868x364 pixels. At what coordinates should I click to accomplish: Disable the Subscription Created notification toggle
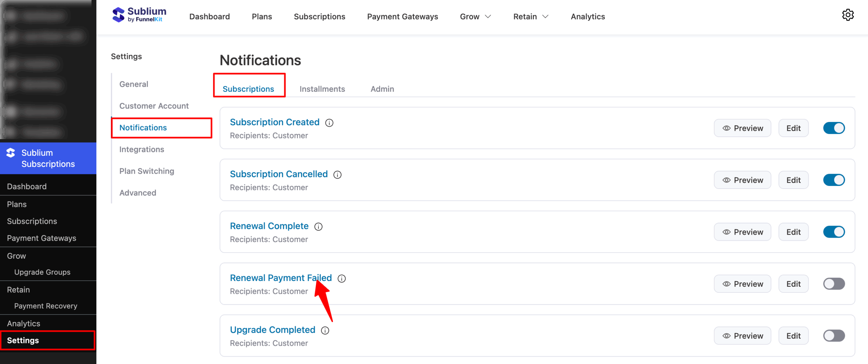click(834, 128)
